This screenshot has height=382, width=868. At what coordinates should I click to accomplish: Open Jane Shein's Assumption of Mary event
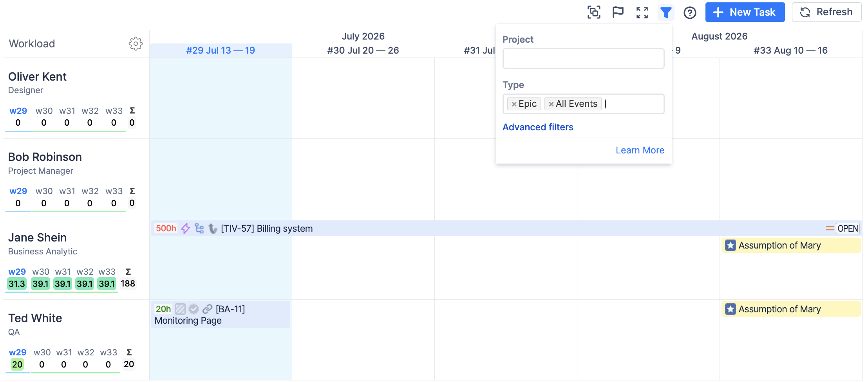(791, 245)
